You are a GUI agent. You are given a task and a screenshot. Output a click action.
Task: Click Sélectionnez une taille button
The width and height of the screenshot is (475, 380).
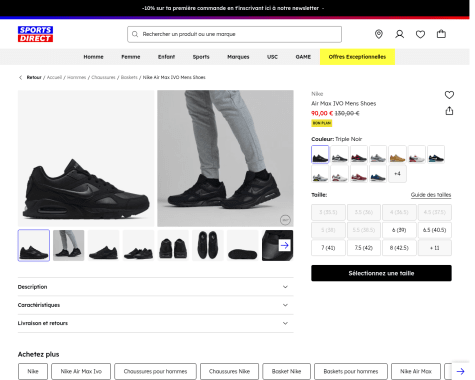click(381, 273)
